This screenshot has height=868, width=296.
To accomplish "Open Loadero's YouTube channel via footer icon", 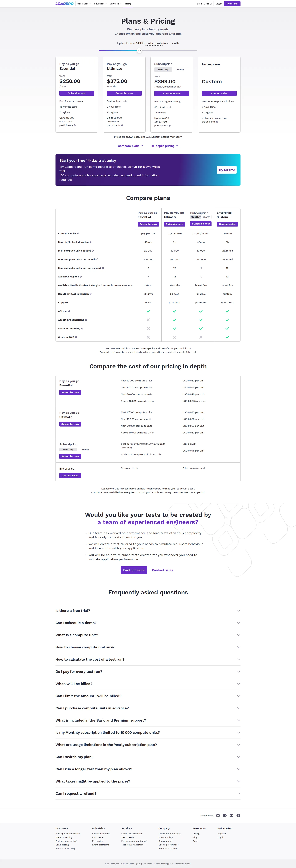I will (231, 815).
